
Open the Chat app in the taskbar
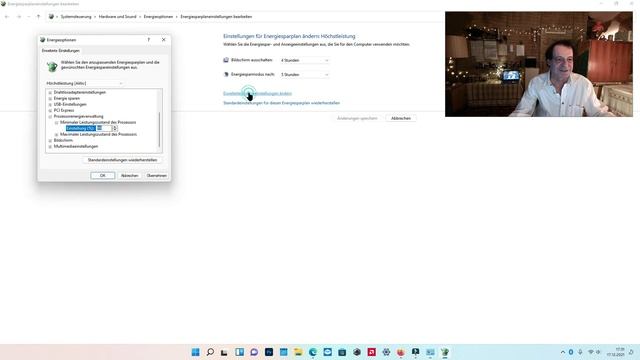(x=254, y=352)
